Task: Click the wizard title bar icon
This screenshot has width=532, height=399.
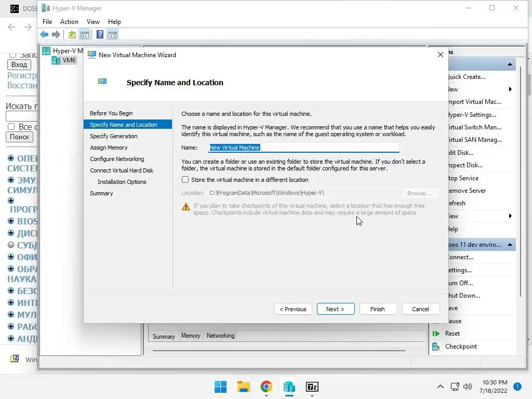Action: point(91,55)
